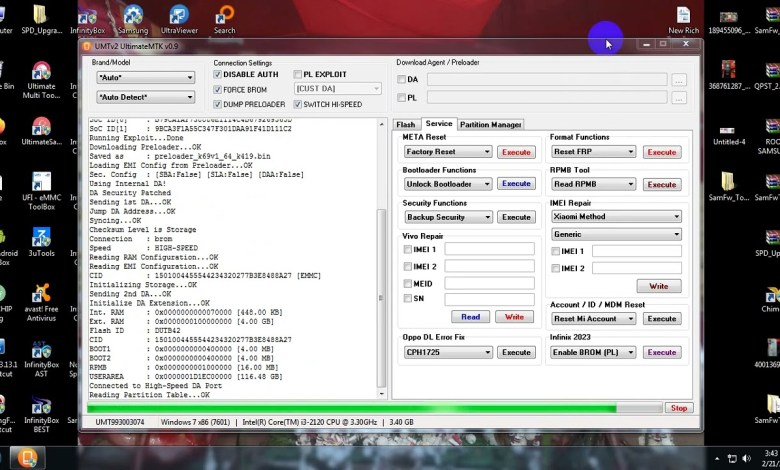Open the Xiaomi Method dropdown
Screen dimensions: 780x470
click(616, 216)
